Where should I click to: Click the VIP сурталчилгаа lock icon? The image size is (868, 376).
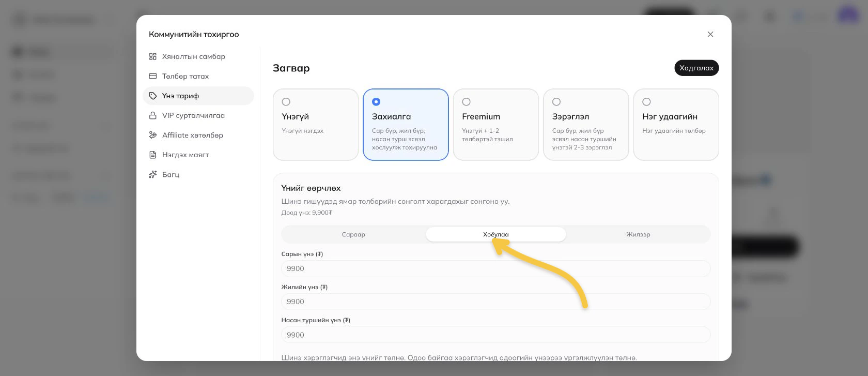[152, 115]
